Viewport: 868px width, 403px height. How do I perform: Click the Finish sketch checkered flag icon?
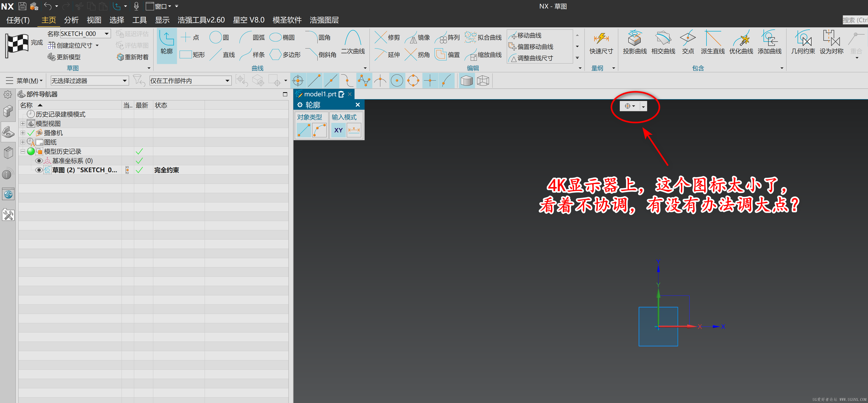(17, 45)
